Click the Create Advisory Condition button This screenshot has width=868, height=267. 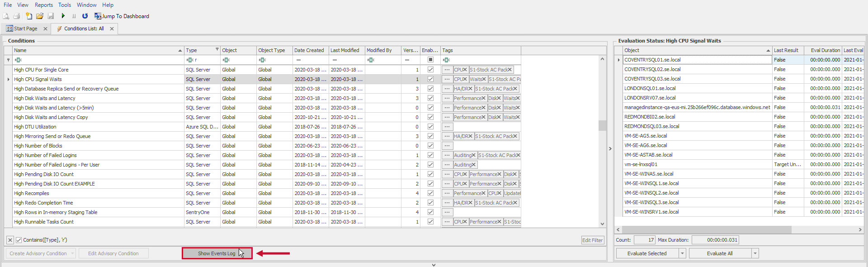click(x=38, y=253)
